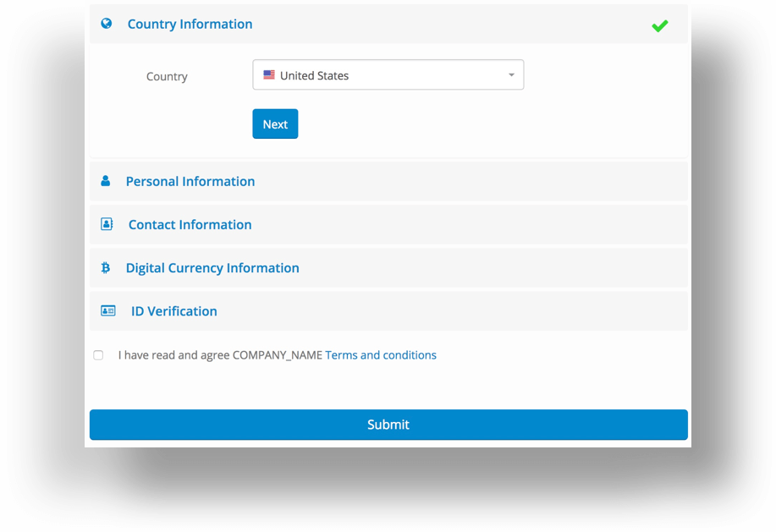Tick the agree to terms checkbox
This screenshot has height=532, width=776.
98,355
